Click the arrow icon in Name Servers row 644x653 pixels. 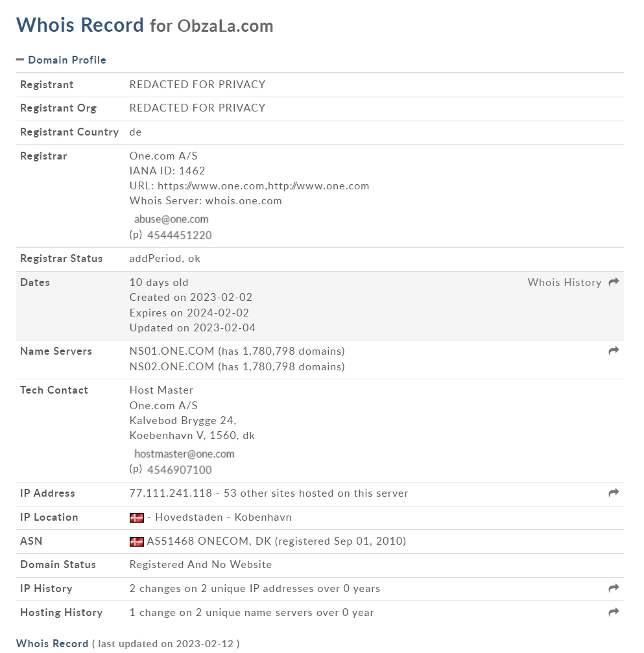click(614, 351)
